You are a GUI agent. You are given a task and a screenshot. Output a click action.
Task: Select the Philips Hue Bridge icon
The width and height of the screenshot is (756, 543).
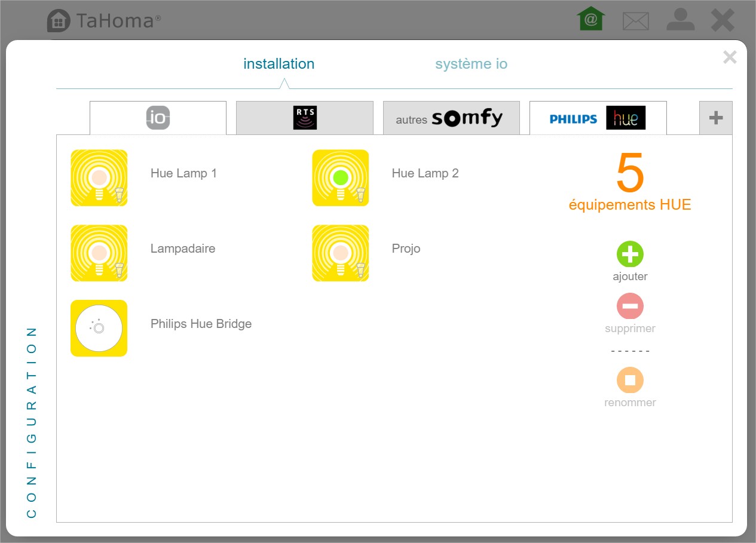99,329
